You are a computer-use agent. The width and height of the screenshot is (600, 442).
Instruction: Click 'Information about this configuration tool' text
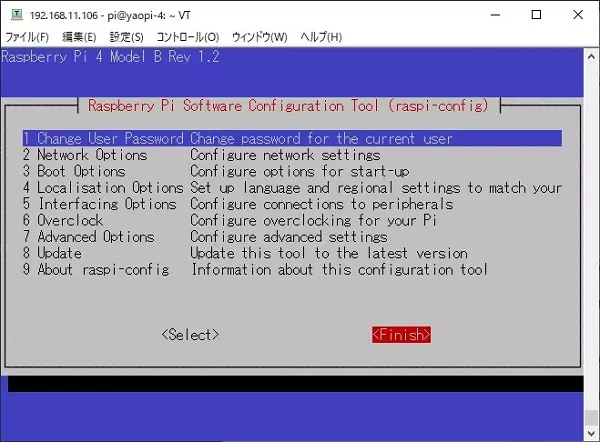(339, 270)
